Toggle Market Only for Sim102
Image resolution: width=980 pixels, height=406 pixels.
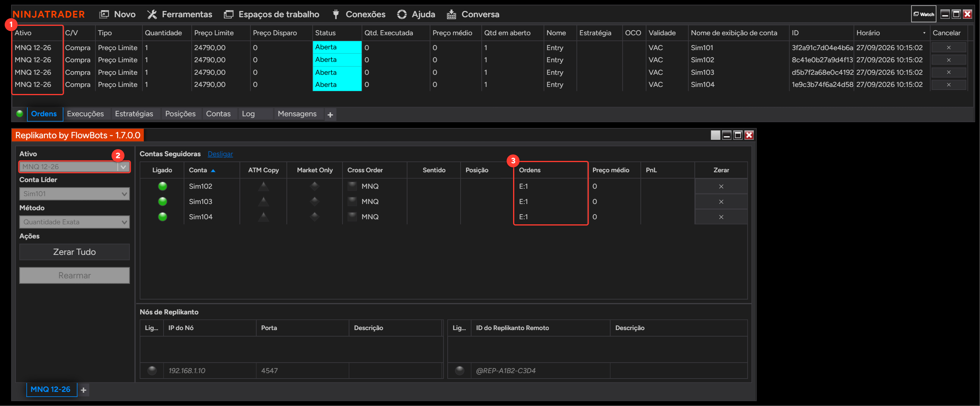click(315, 186)
